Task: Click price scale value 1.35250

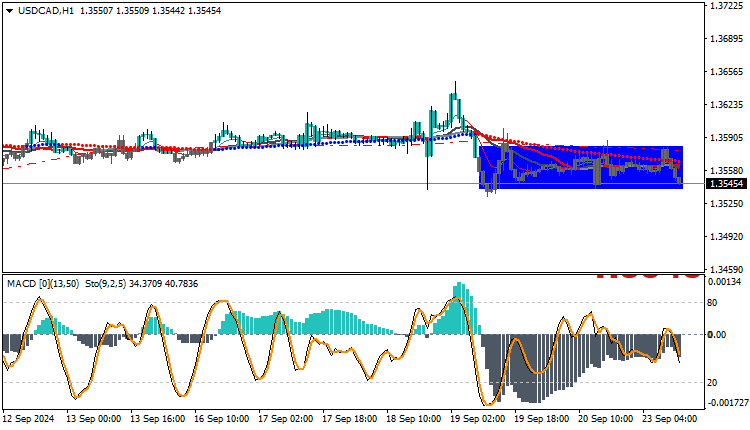Action: click(x=727, y=204)
